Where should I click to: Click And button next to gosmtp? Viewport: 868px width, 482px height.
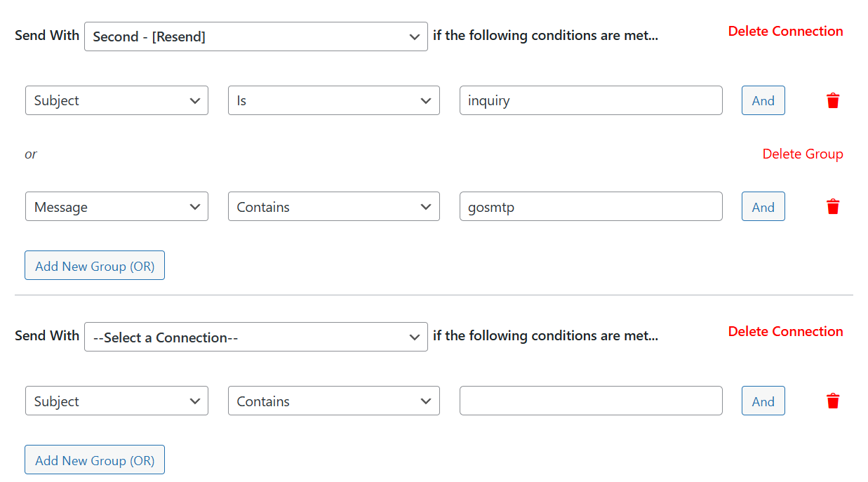pos(763,206)
